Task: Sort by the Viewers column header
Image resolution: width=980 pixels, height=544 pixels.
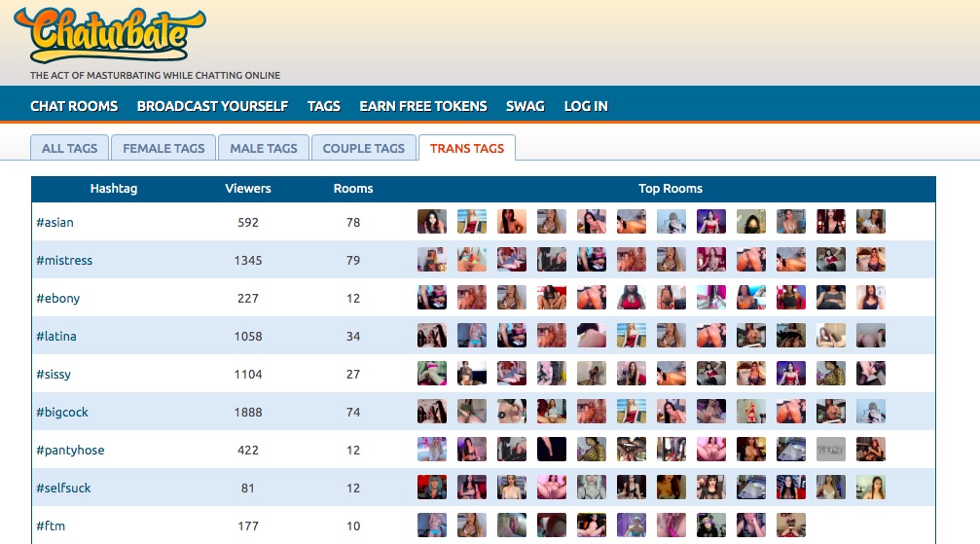Action: 248,189
